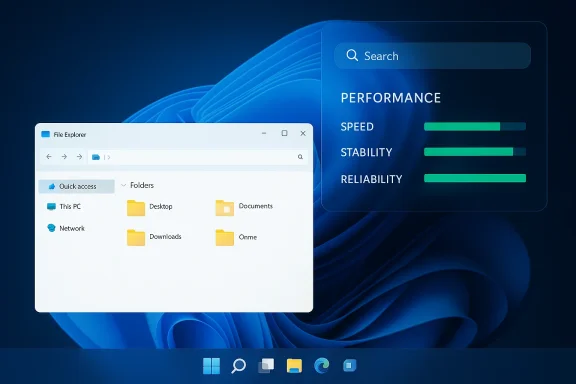Click File Explorer search magnifier icon
Screen dimensions: 576x384
[300, 157]
